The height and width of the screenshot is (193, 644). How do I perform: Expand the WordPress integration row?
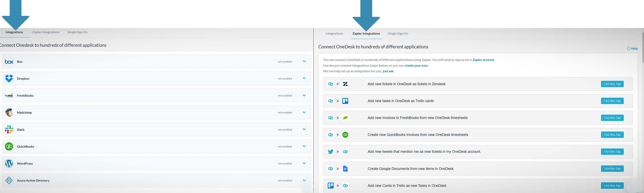[304, 163]
